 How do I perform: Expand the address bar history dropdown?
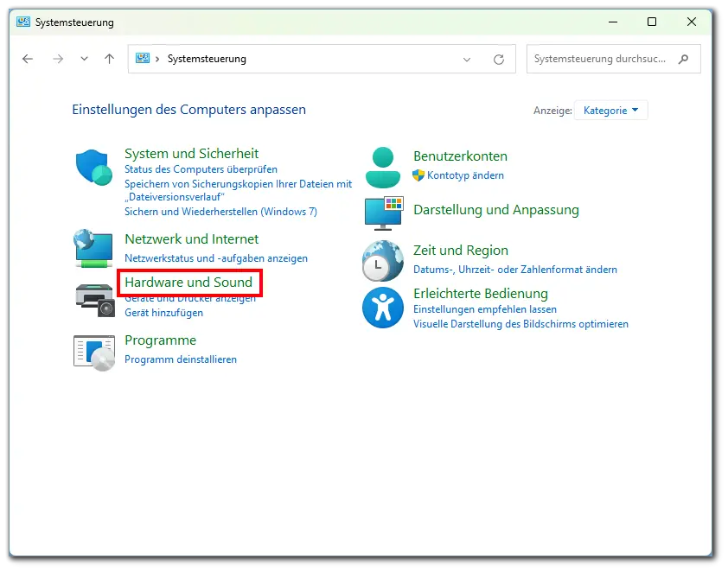point(467,60)
